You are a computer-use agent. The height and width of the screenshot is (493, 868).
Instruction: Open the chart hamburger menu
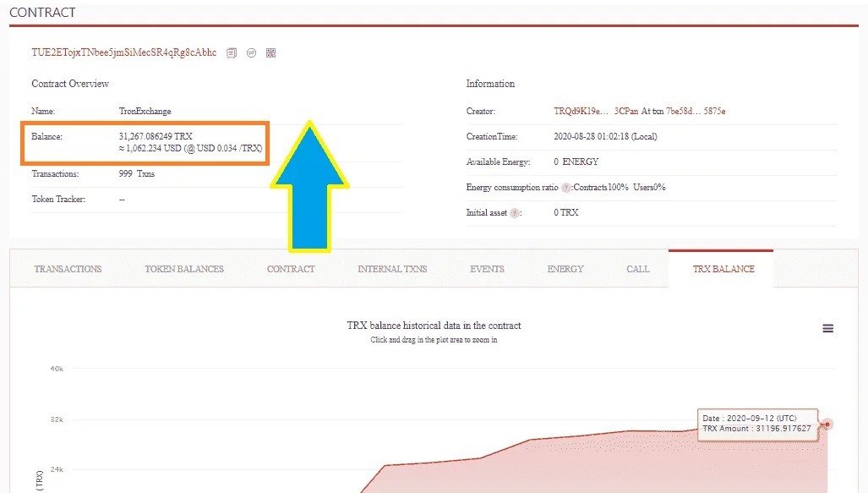pos(827,328)
